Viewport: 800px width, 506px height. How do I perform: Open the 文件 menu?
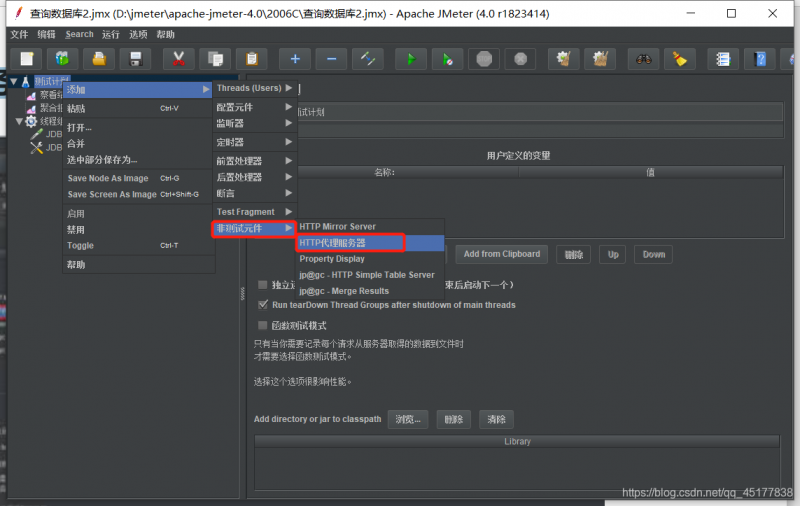pos(19,35)
